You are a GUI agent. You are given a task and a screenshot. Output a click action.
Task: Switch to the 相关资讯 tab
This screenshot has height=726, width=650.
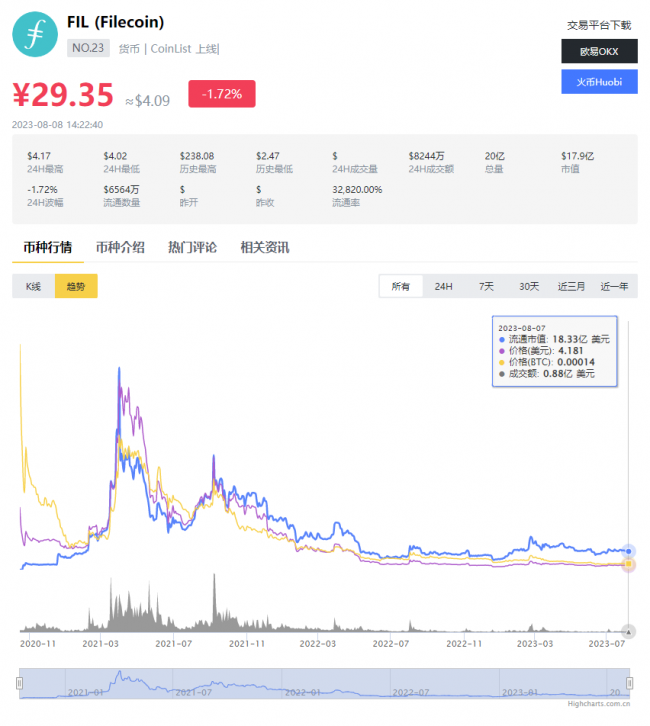pos(264,248)
